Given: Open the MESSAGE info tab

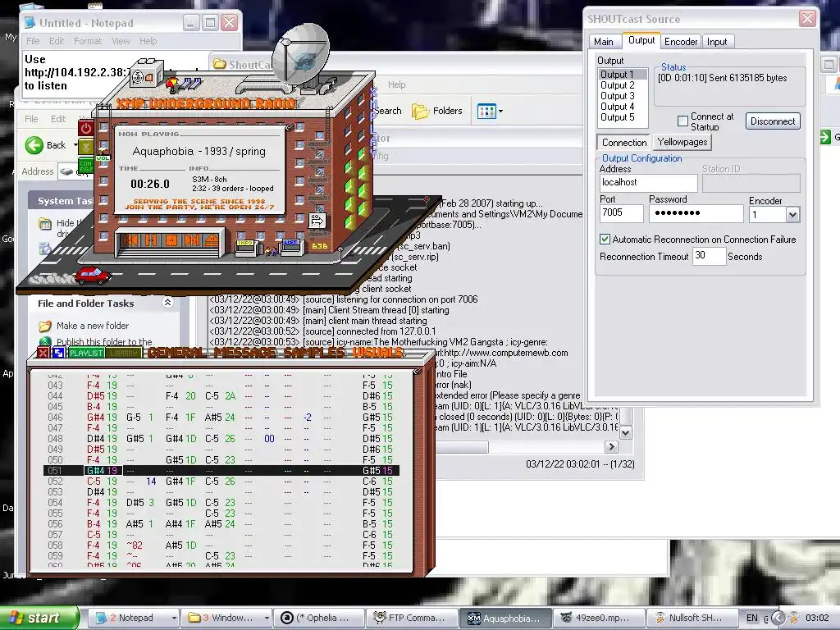Looking at the screenshot, I should (x=244, y=353).
